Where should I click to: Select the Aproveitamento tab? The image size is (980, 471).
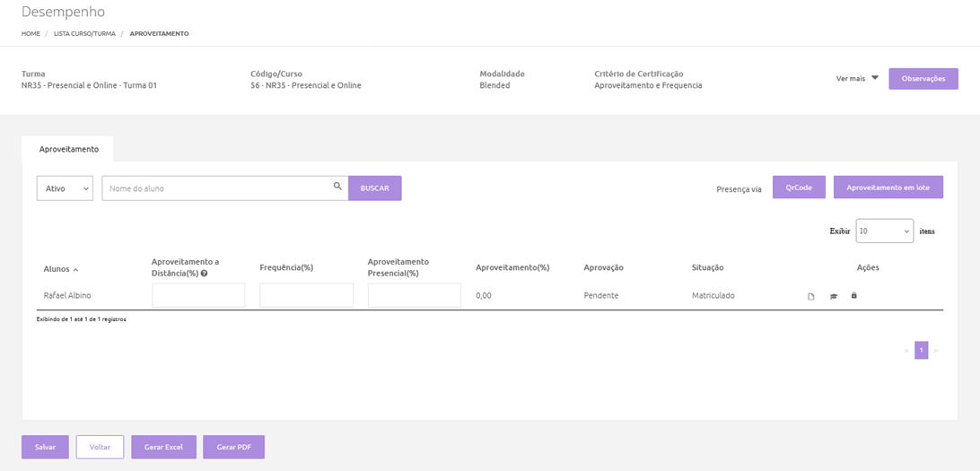68,149
